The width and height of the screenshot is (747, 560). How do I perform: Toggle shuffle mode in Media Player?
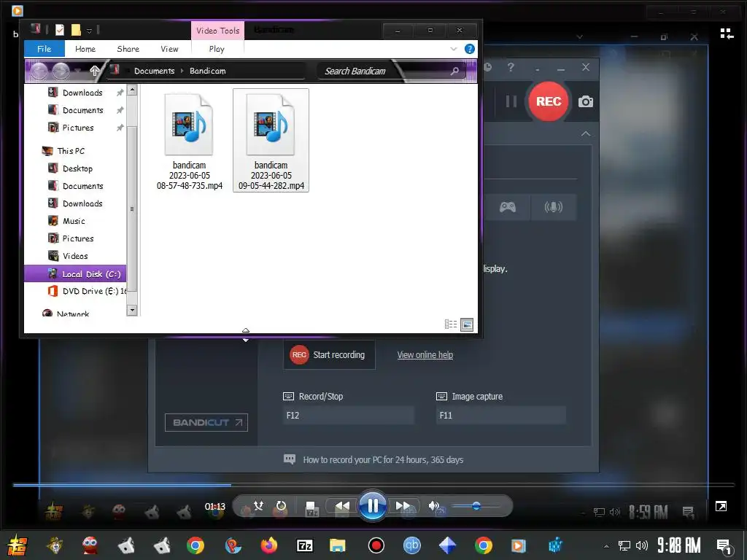click(259, 505)
